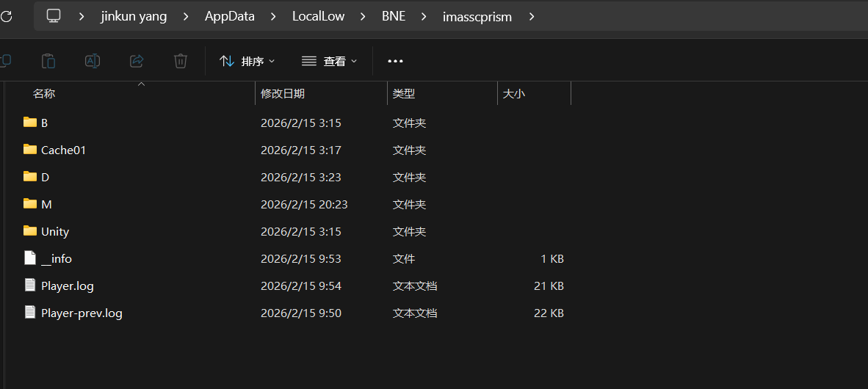Click the Unity folder icon

click(x=30, y=230)
